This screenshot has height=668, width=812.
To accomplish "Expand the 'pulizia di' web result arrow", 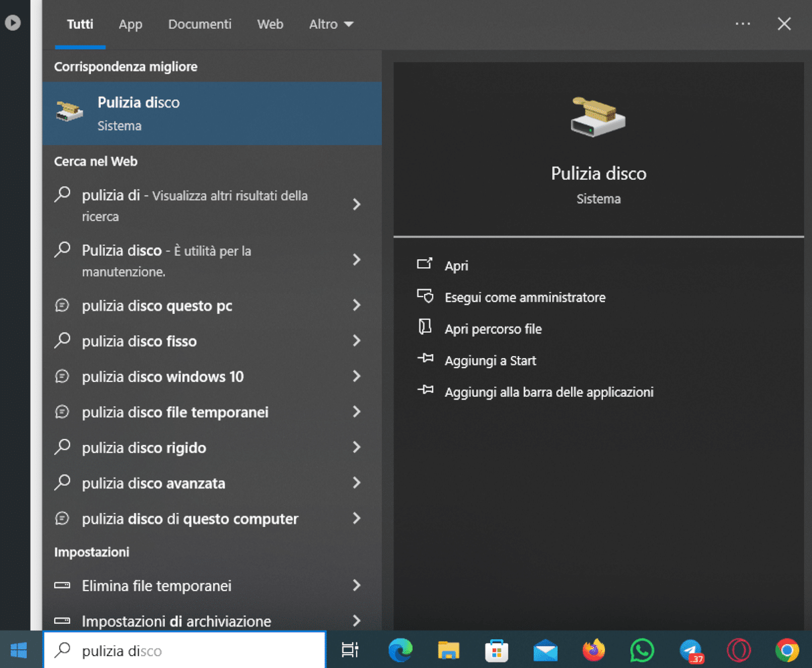I will click(357, 204).
